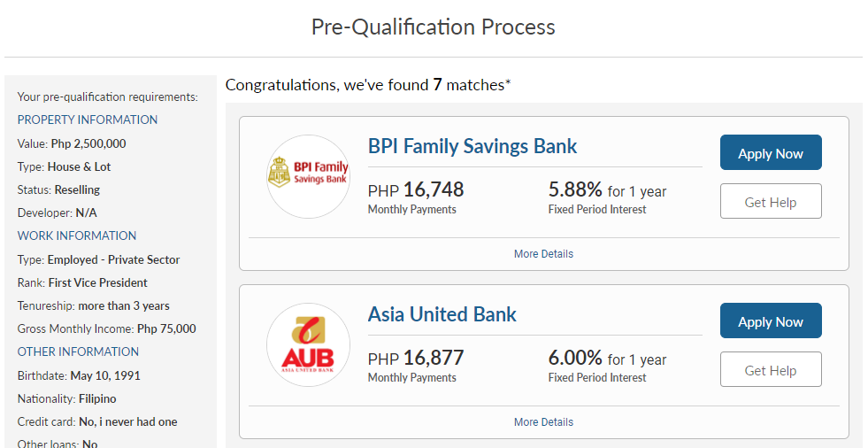Expand More Details for BPI Family Savings
This screenshot has width=868, height=448.
tap(543, 253)
